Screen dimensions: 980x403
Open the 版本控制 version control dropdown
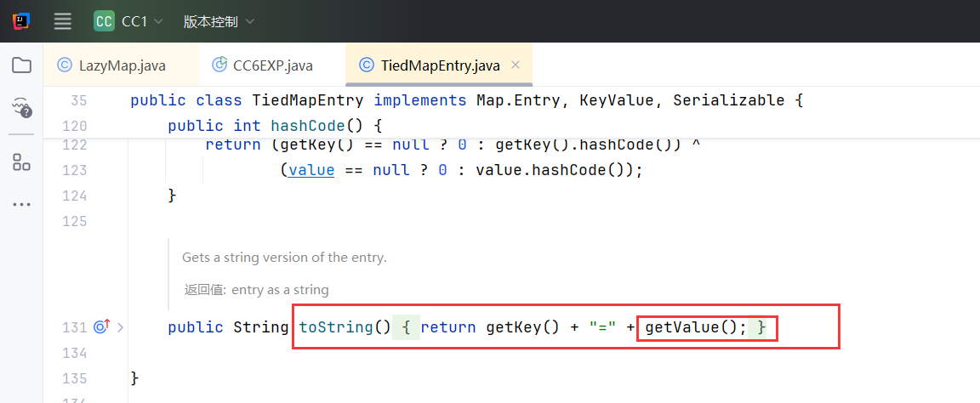click(x=218, y=22)
